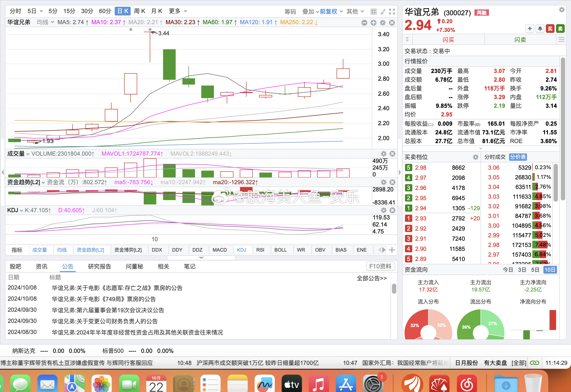Switch fund flow to 今日
Image resolution: width=571 pixels, height=392 pixels.
point(508,270)
